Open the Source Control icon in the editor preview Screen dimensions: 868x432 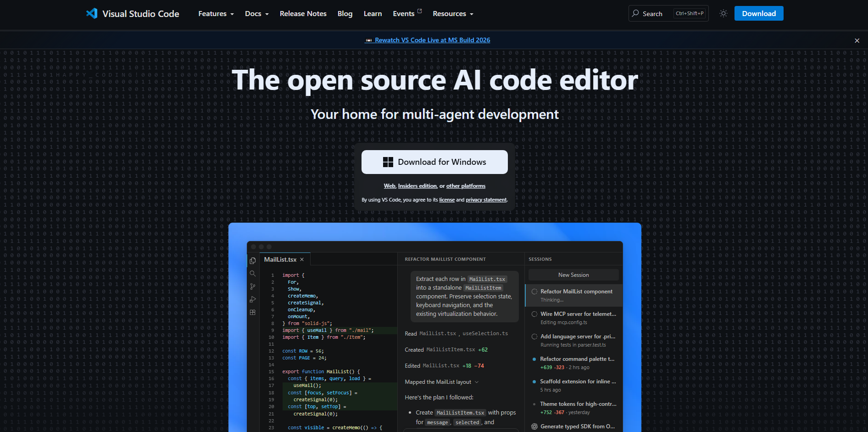pyautogui.click(x=252, y=286)
